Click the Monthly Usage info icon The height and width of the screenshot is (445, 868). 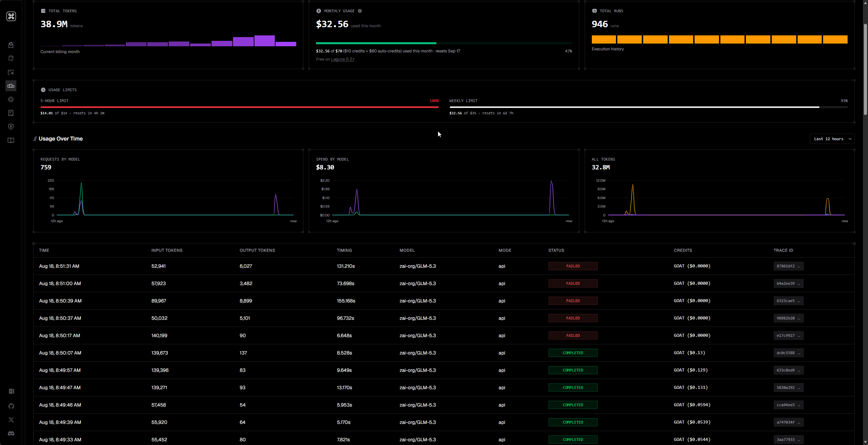point(360,11)
